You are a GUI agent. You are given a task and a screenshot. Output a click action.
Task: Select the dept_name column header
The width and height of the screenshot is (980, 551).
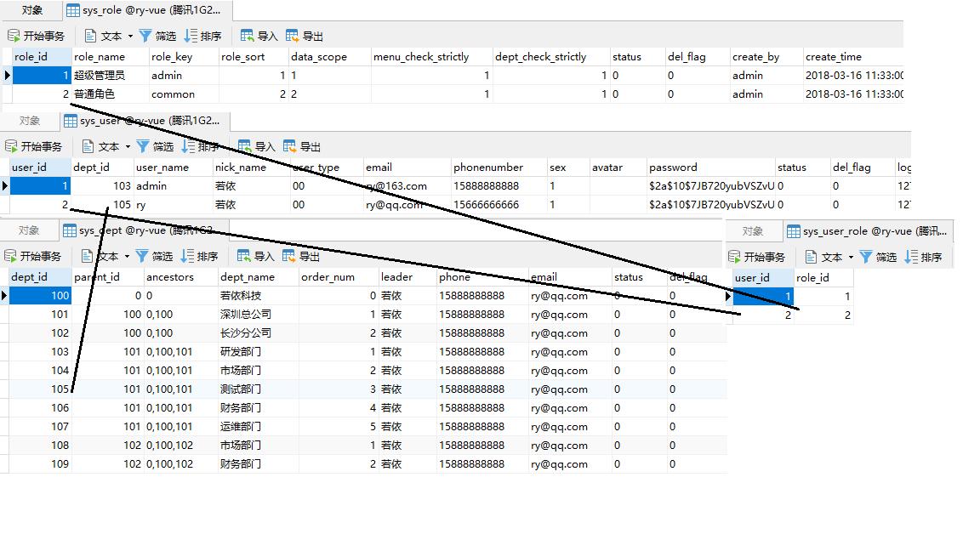tap(258, 277)
